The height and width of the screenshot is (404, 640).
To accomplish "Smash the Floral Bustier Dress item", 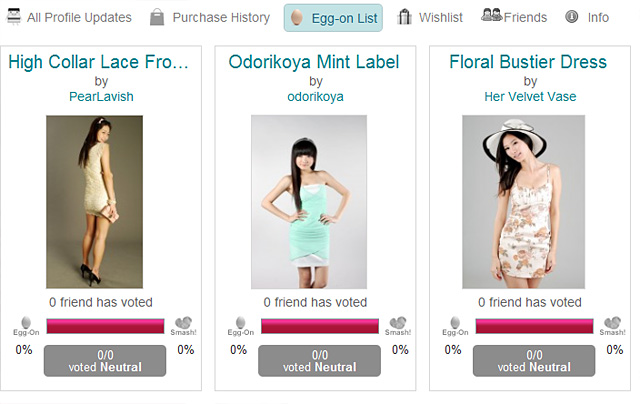I will (x=612, y=323).
